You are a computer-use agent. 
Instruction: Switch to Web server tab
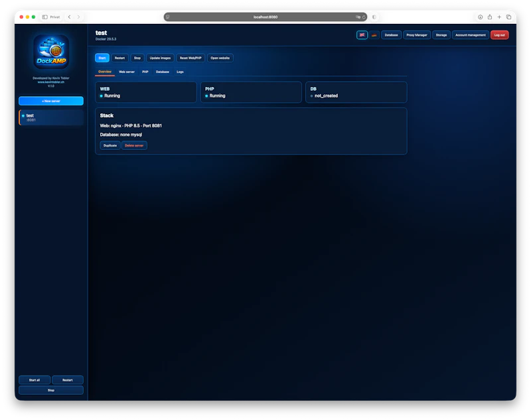[127, 72]
